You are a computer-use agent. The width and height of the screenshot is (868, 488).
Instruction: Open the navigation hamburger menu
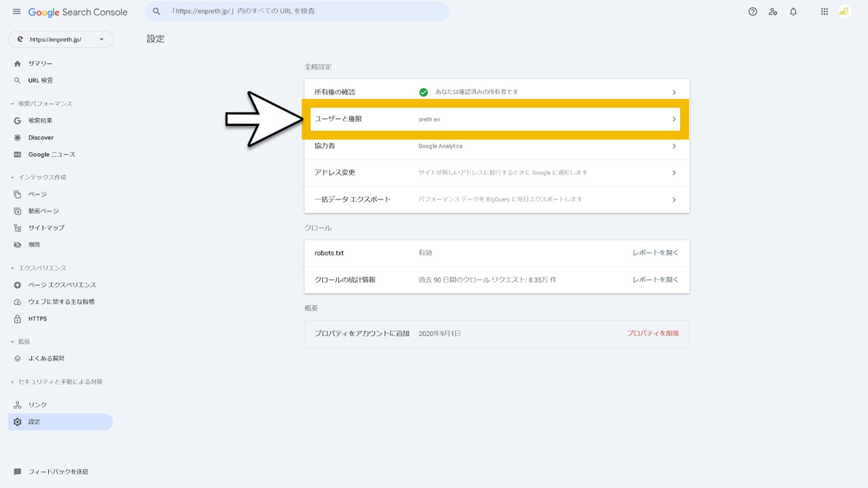coord(16,11)
